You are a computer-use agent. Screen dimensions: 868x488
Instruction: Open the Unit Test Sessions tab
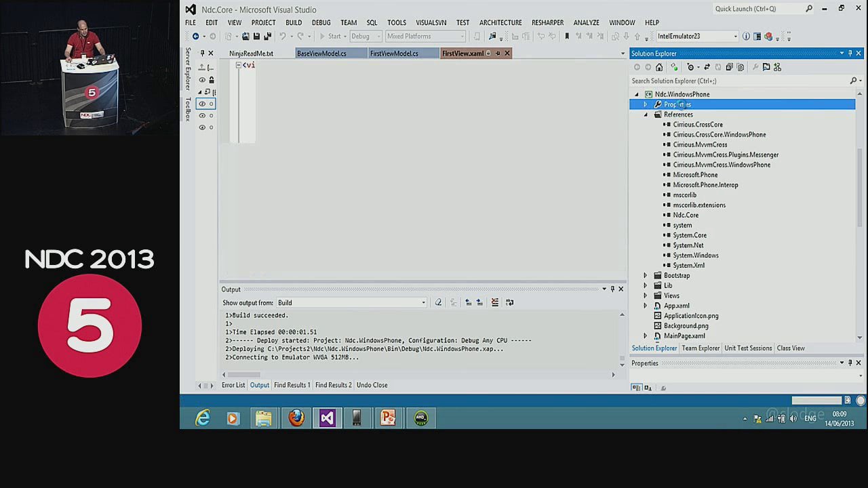pos(748,348)
